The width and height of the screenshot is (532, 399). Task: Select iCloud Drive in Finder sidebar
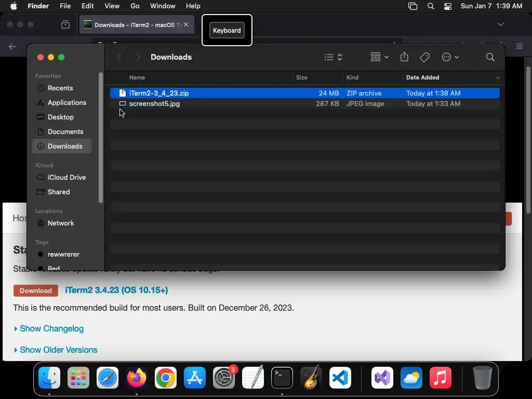click(62, 178)
